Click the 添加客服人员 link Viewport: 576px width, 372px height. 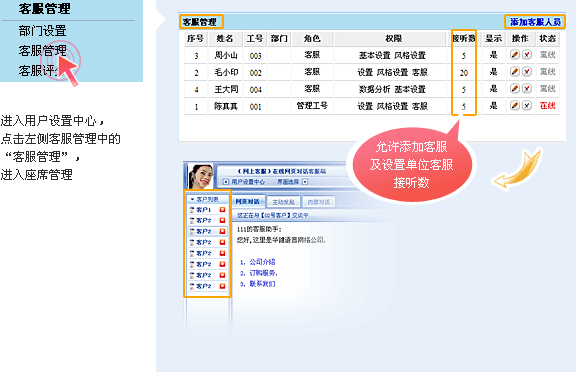point(535,22)
